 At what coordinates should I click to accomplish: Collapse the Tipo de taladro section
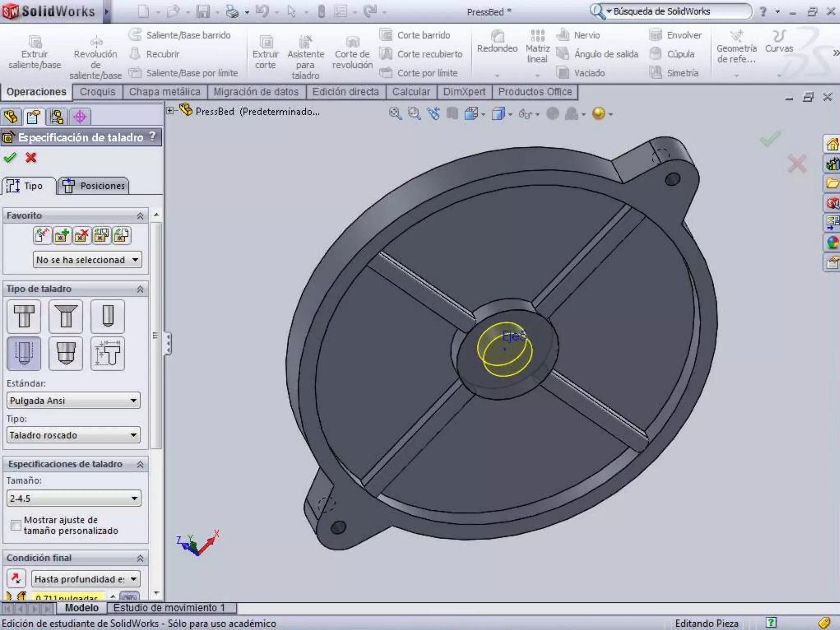(x=140, y=289)
